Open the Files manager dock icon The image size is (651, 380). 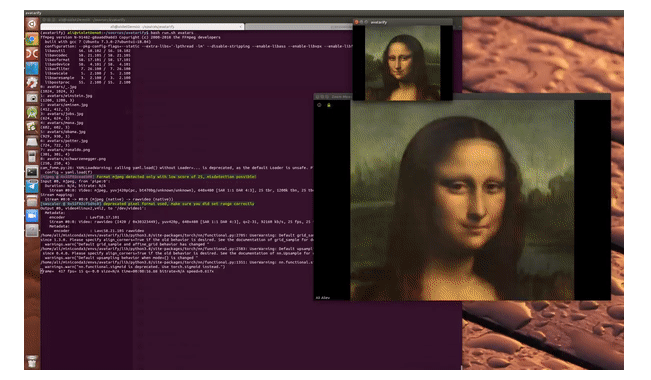(32, 201)
